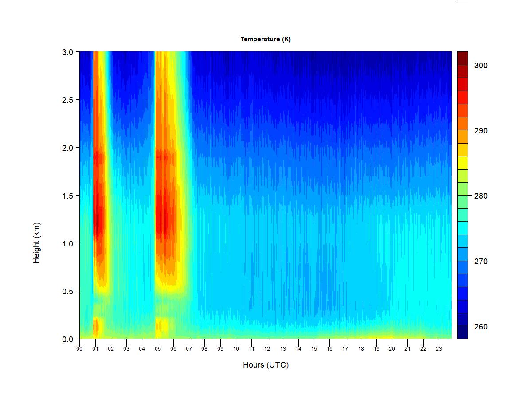
Task: Select the darkest navy swatch at colorbar bottom
Action: (x=462, y=332)
